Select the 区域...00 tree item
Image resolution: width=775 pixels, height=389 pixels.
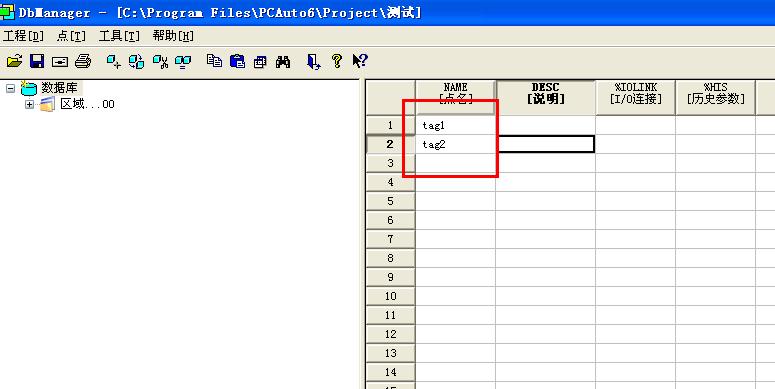pos(87,104)
